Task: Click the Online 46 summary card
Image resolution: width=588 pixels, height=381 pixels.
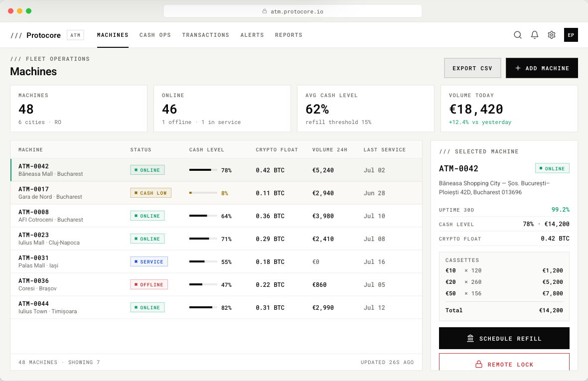Action: [222, 109]
